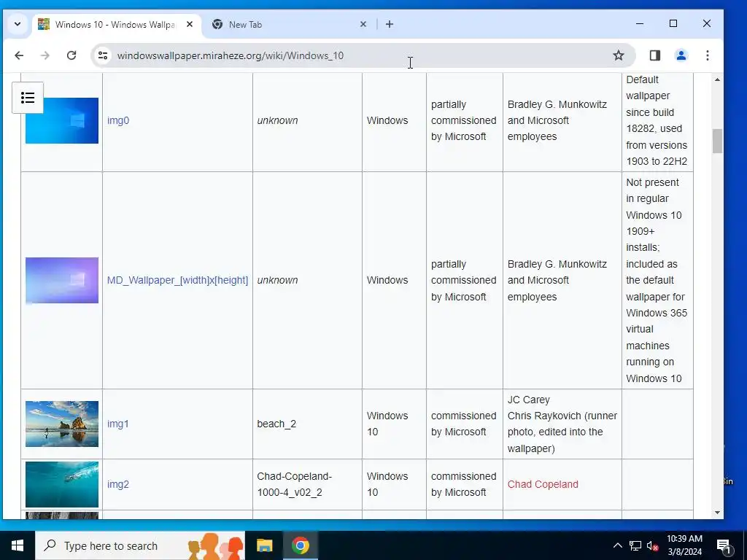747x560 pixels.
Task: View the beach img1 wallpaper thumbnail
Action: [62, 424]
